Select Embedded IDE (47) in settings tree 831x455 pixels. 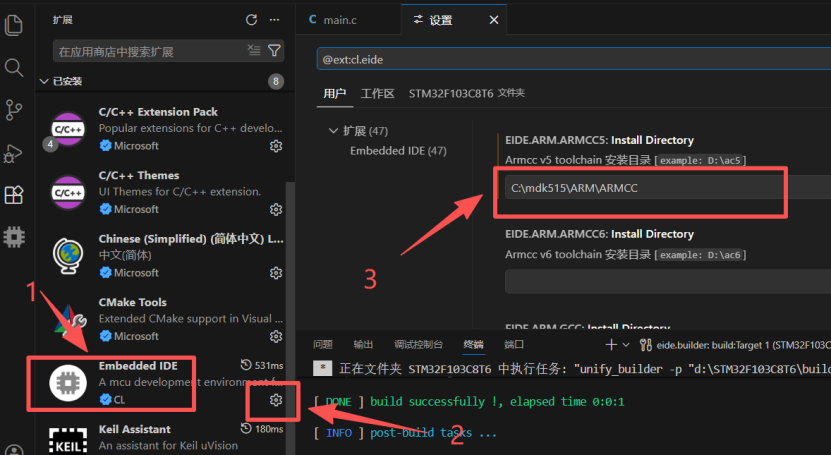pos(398,151)
